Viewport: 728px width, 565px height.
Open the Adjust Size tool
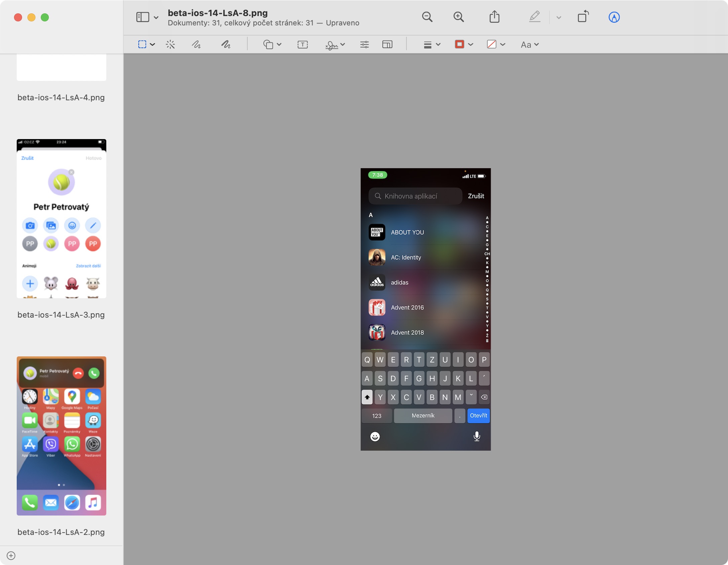point(387,44)
